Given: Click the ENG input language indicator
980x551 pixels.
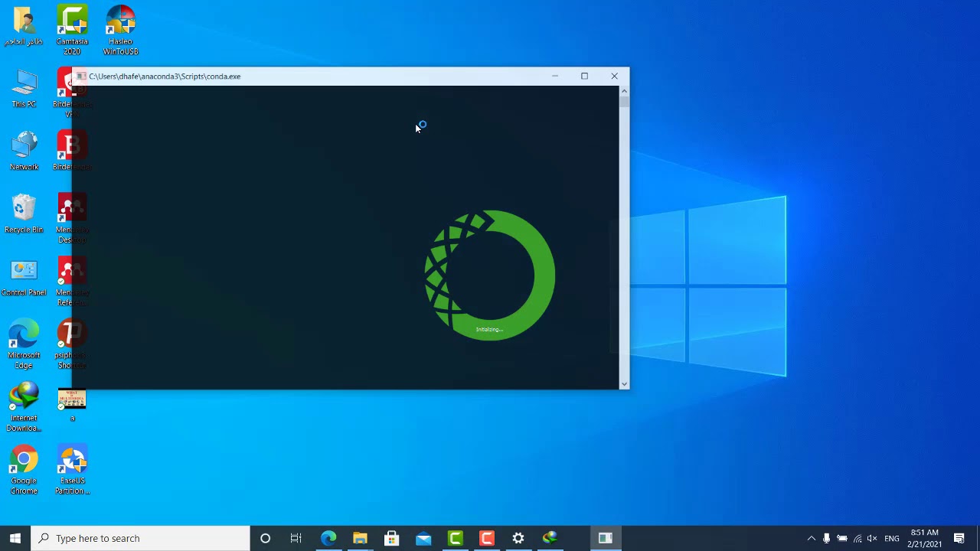Looking at the screenshot, I should click(x=892, y=538).
